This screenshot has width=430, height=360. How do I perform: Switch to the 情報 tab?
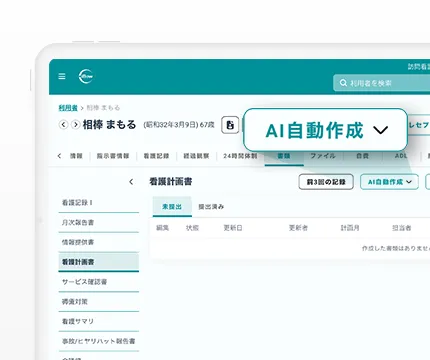click(76, 156)
